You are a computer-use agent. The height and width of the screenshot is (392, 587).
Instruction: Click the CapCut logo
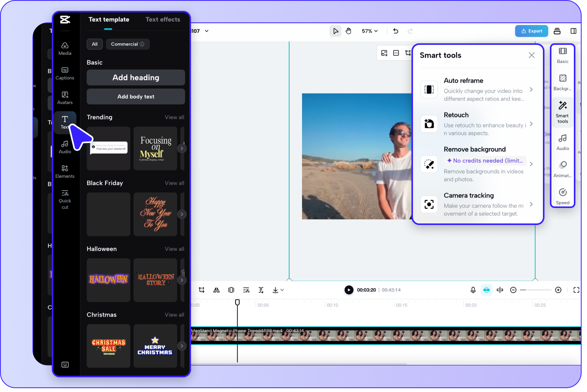65,19
